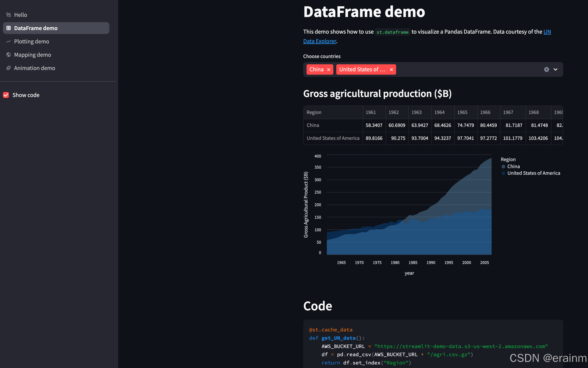
Task: Select the China row in table
Action: click(x=313, y=125)
